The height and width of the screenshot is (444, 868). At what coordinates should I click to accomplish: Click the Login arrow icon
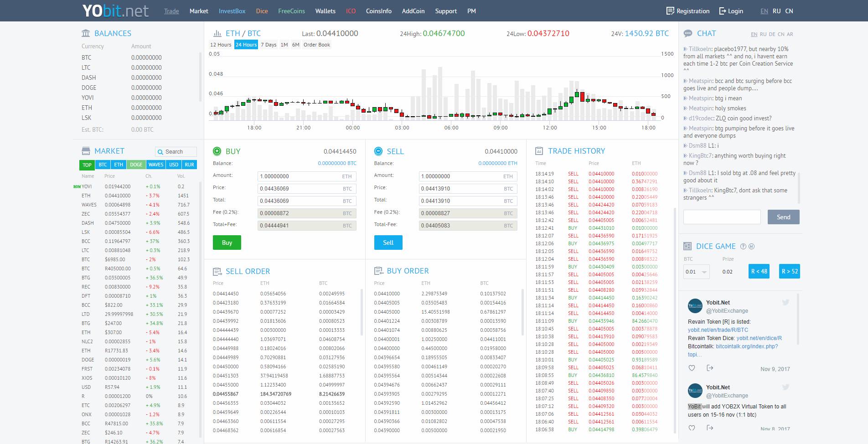[x=723, y=11]
